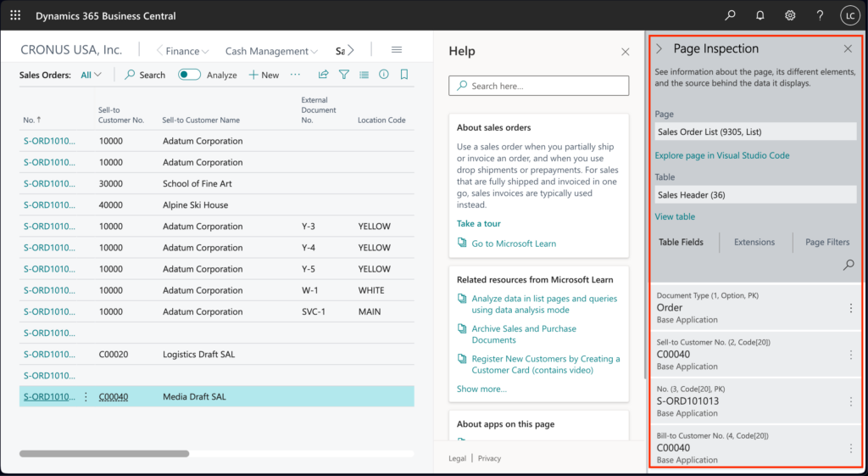Close the Help pane
868x476 pixels.
[x=625, y=52]
